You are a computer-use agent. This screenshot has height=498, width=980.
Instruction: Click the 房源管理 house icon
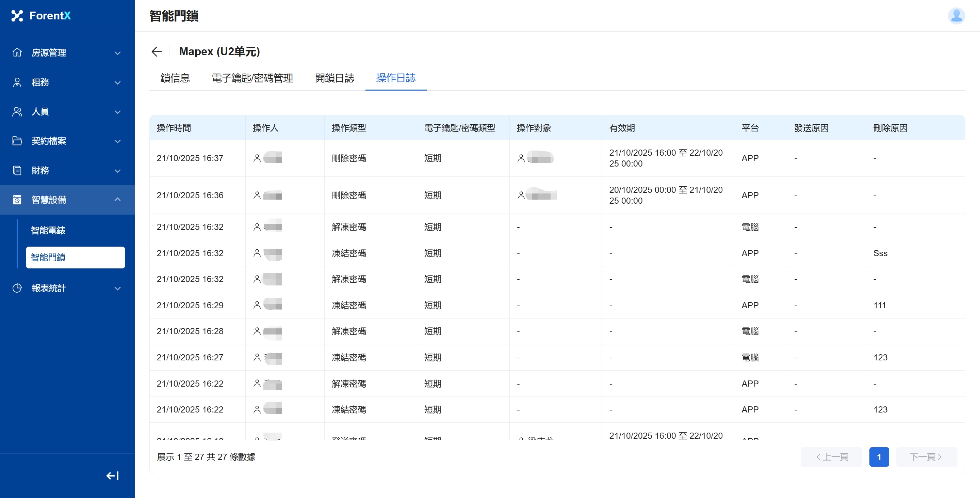(17, 52)
